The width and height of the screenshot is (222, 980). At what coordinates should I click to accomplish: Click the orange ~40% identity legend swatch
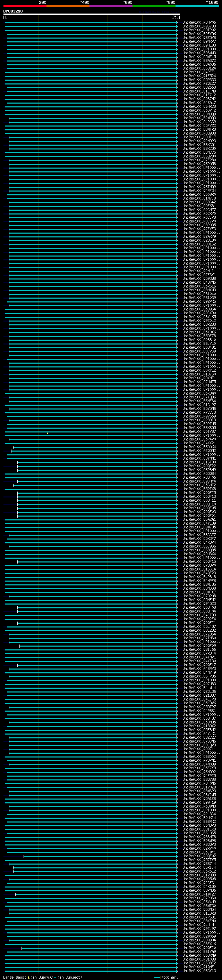pos(68,6)
